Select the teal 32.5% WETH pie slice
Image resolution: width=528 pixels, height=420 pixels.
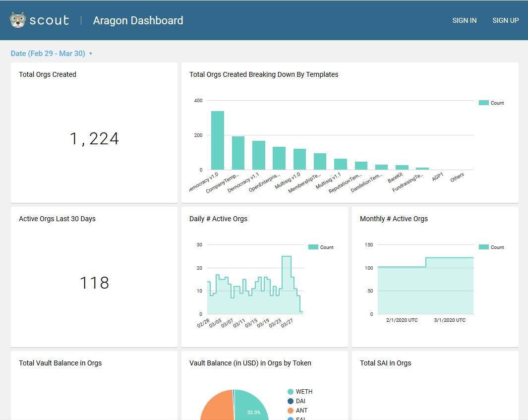pos(252,407)
